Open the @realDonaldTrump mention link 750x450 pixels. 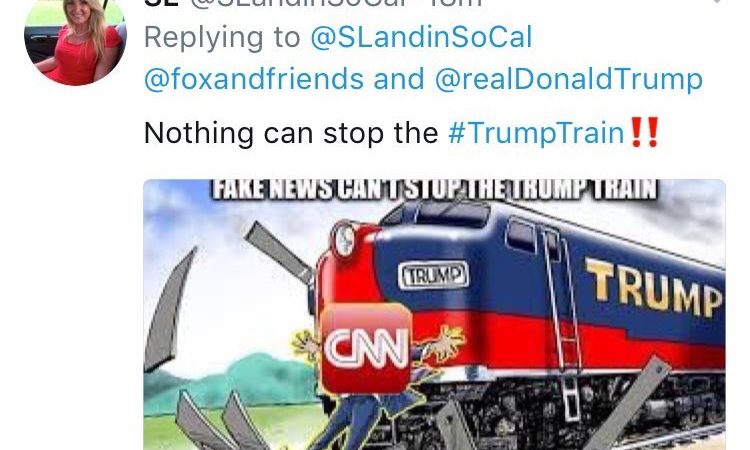[x=569, y=79]
